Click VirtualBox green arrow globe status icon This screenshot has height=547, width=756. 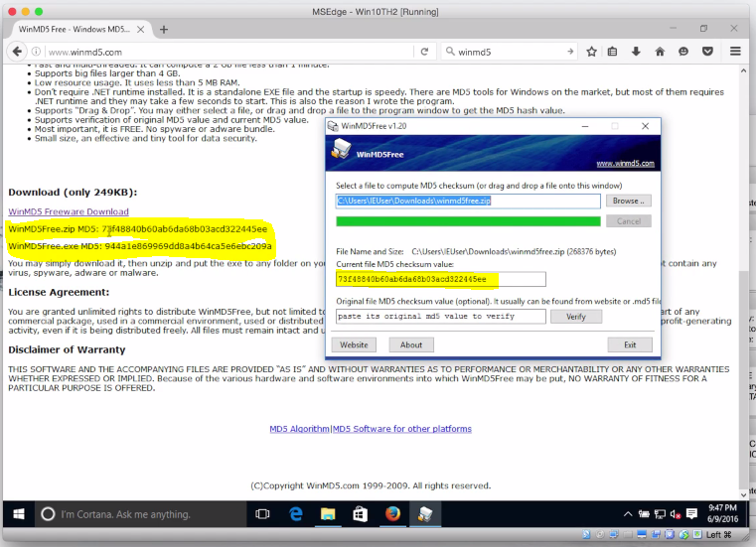pos(683,534)
